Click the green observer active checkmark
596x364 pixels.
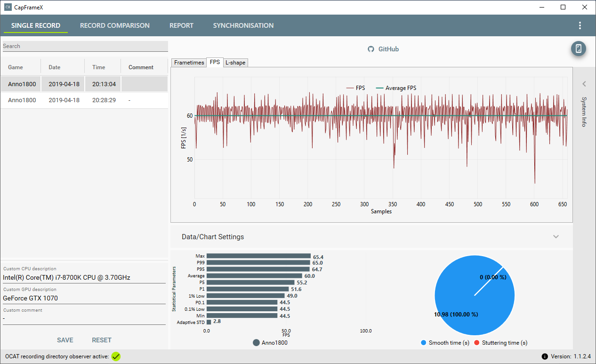(x=116, y=356)
